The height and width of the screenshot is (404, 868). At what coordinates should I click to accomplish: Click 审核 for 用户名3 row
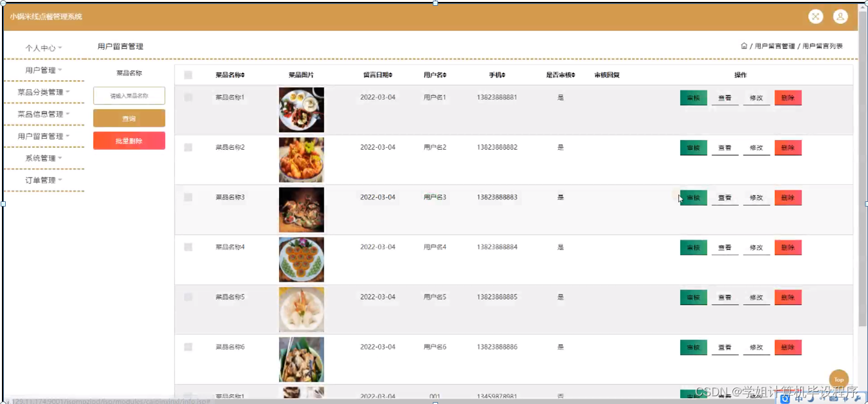694,197
